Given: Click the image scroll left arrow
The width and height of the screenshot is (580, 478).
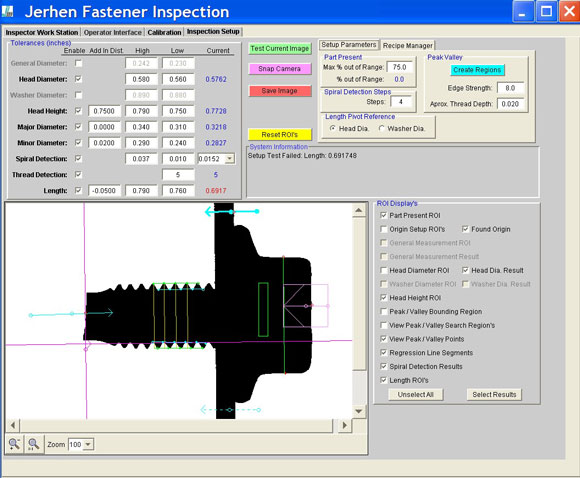Looking at the screenshot, I should [x=13, y=425].
